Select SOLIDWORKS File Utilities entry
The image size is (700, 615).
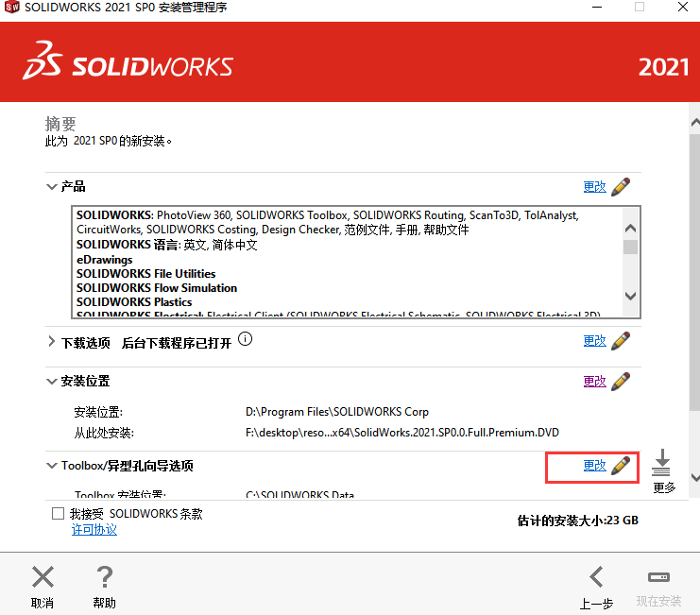click(x=146, y=274)
